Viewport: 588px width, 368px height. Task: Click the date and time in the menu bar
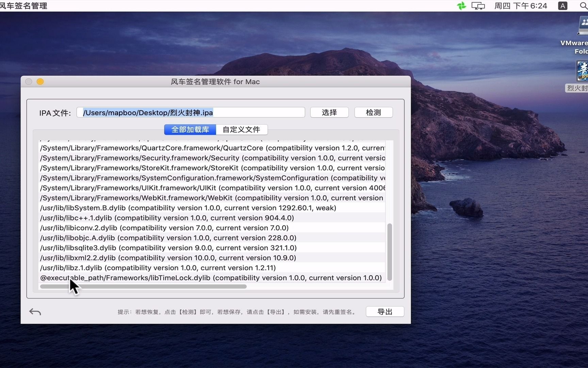tap(521, 6)
